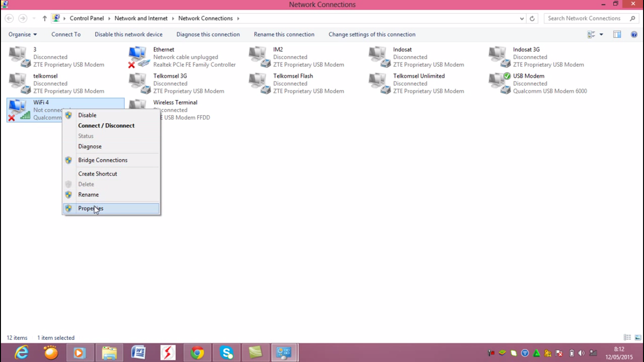
Task: Click the Action Center flag tray icon
Action: (x=560, y=353)
